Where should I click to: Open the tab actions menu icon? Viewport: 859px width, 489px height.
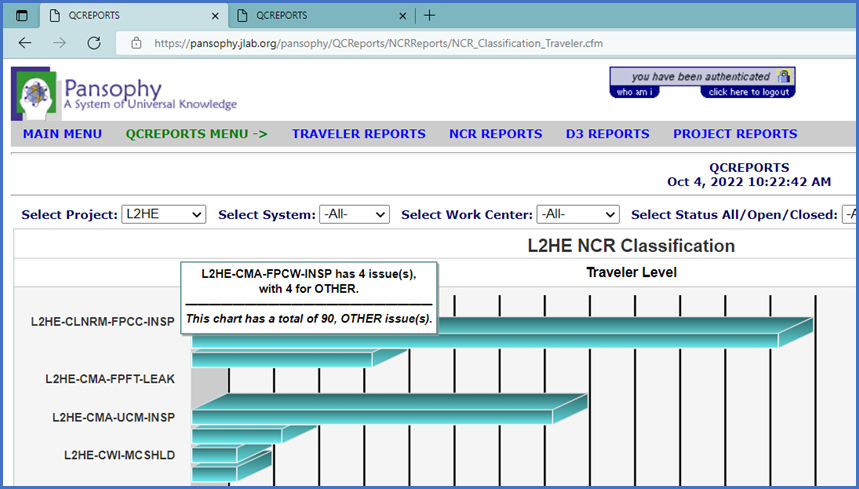(22, 15)
